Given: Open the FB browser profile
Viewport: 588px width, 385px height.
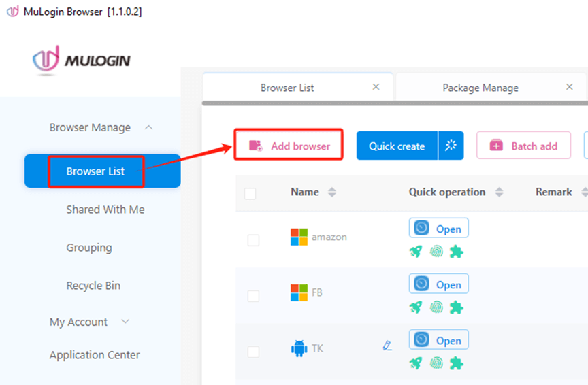Looking at the screenshot, I should [x=439, y=284].
